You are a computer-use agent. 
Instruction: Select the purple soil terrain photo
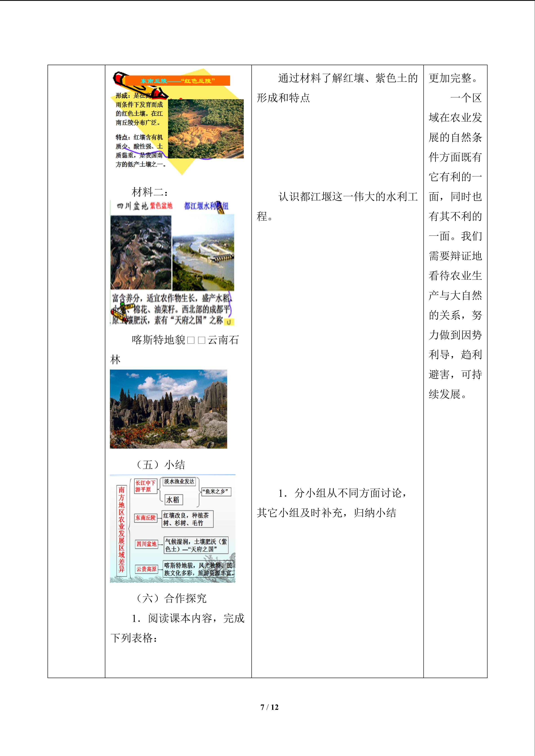pos(141,253)
